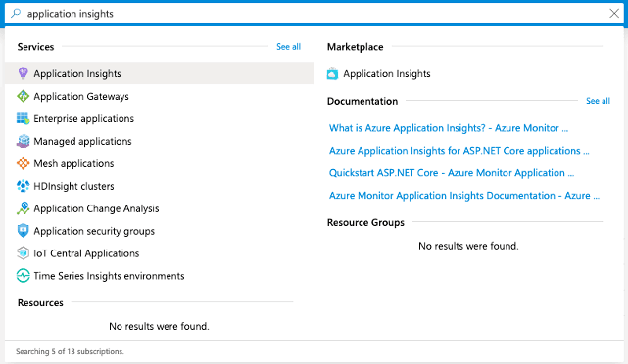The height and width of the screenshot is (364, 628).
Task: Click See all next to Services
Action: [x=288, y=47]
